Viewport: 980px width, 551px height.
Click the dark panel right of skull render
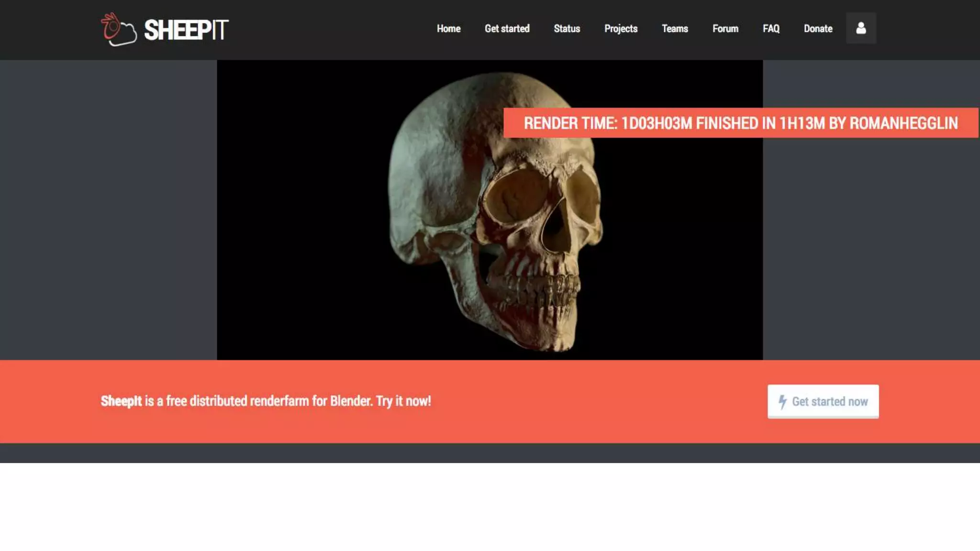tap(871, 249)
